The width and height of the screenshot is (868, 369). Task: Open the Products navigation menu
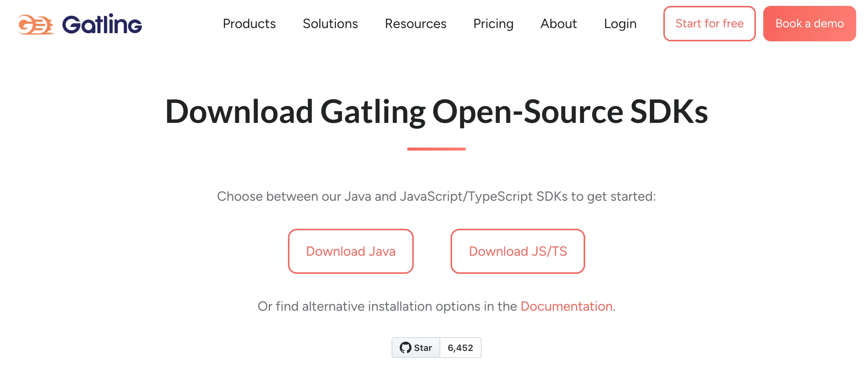point(249,24)
